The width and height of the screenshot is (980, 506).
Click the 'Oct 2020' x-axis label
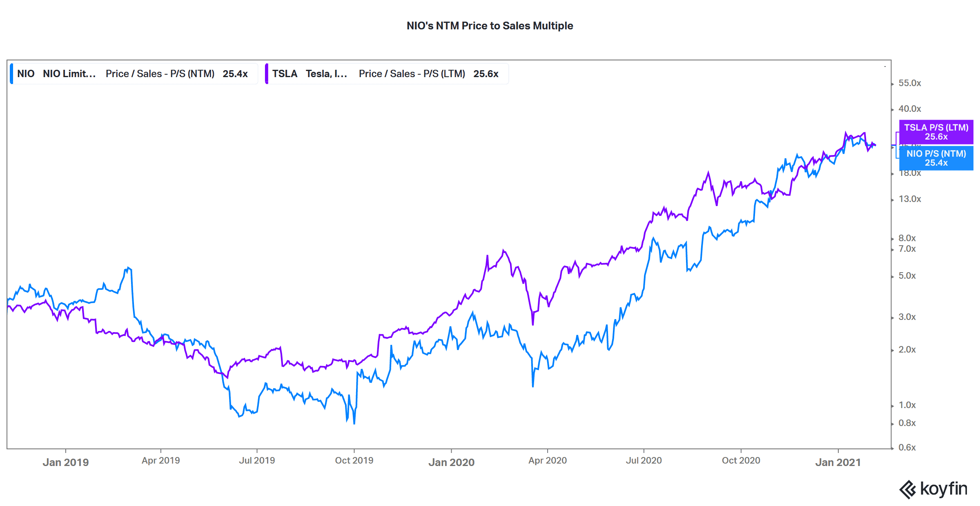point(741,460)
